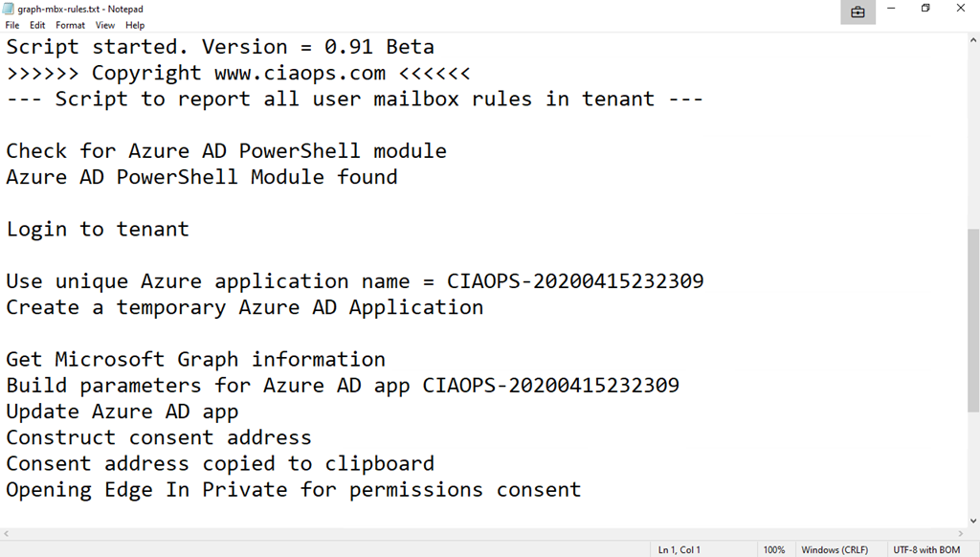Restore down the Notepad window

click(925, 9)
